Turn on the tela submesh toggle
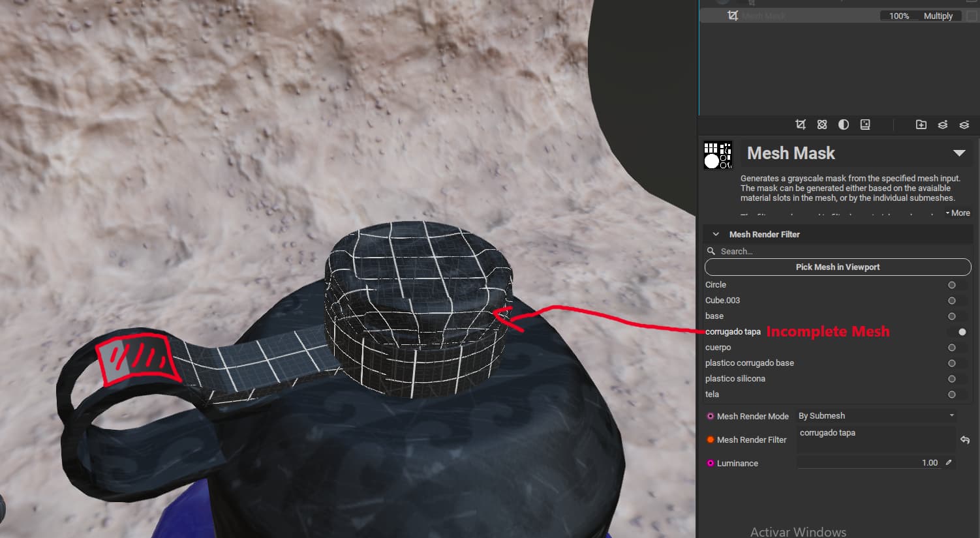Image resolution: width=980 pixels, height=538 pixels. (x=952, y=395)
